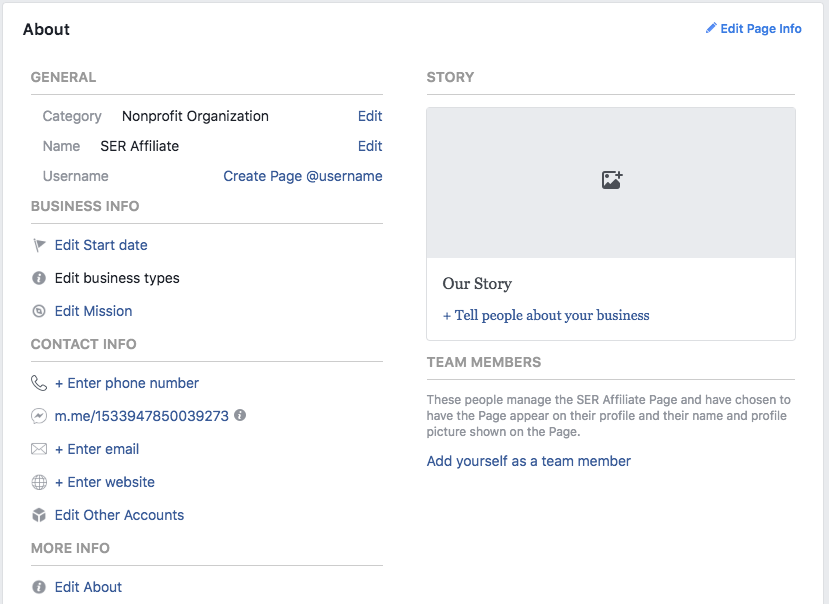Edit the SER Affiliate page name
This screenshot has height=604, width=829.
[370, 146]
